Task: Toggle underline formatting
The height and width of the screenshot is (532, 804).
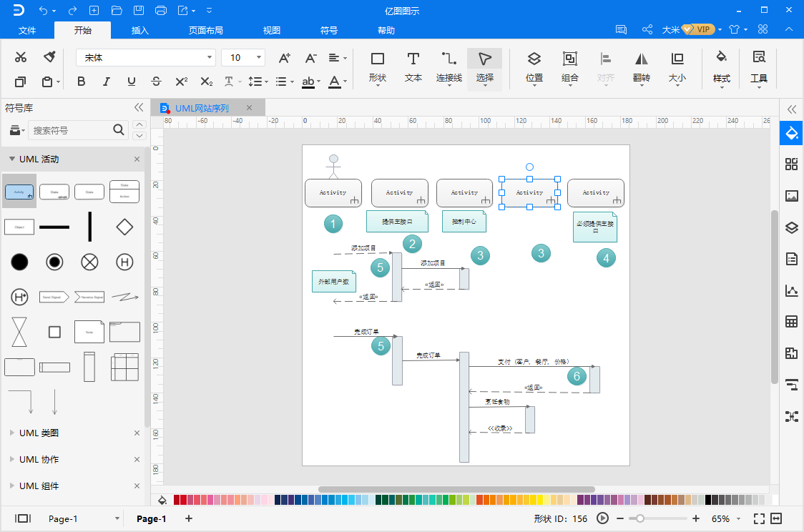Action: (x=132, y=82)
